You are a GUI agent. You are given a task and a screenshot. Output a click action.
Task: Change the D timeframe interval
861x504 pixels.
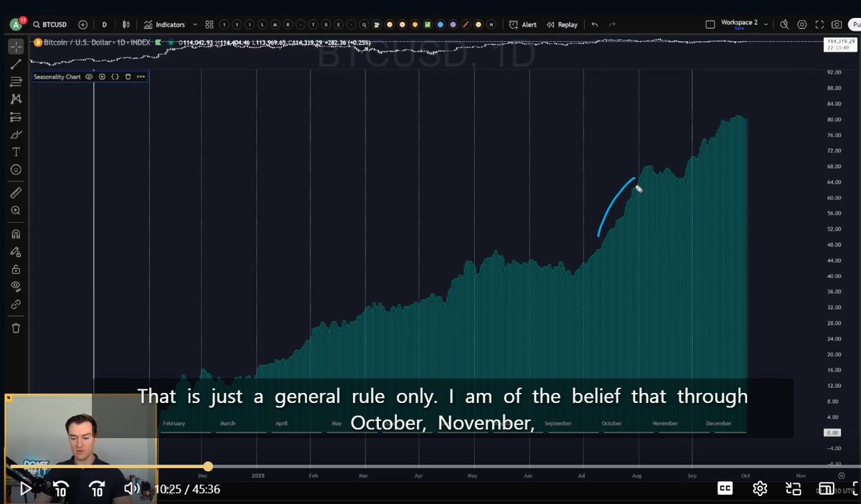104,24
